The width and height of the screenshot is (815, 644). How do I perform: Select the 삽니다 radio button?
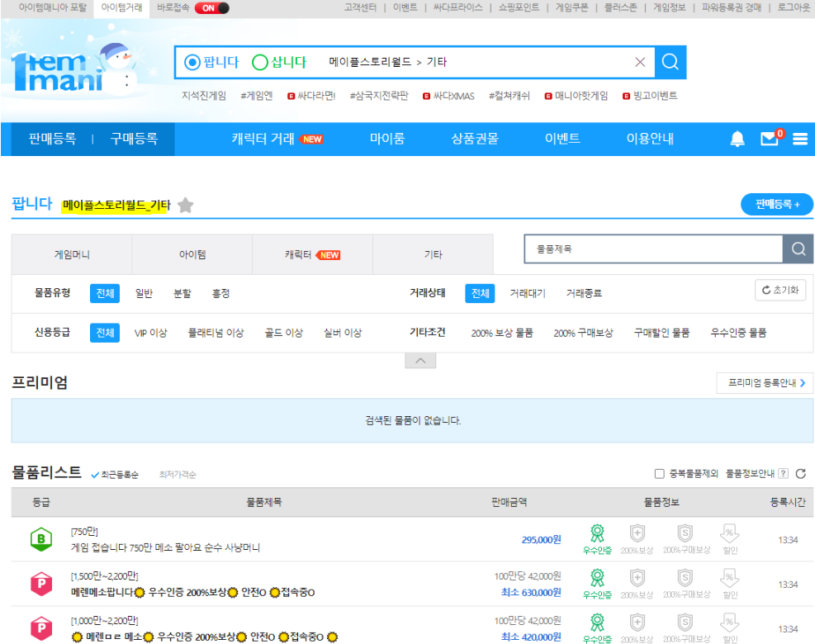point(260,63)
